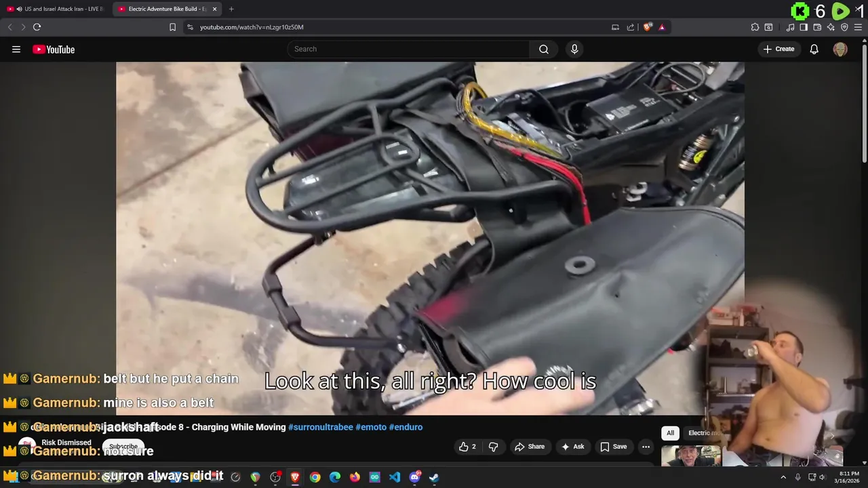Image resolution: width=868 pixels, height=488 pixels.
Task: Dislike the video with thumbs down
Action: [494, 447]
